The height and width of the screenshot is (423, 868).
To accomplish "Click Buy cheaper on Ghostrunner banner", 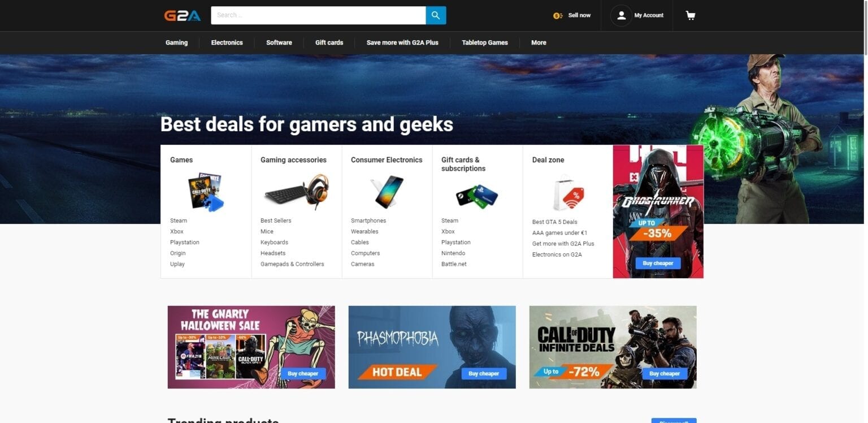I will (x=658, y=263).
